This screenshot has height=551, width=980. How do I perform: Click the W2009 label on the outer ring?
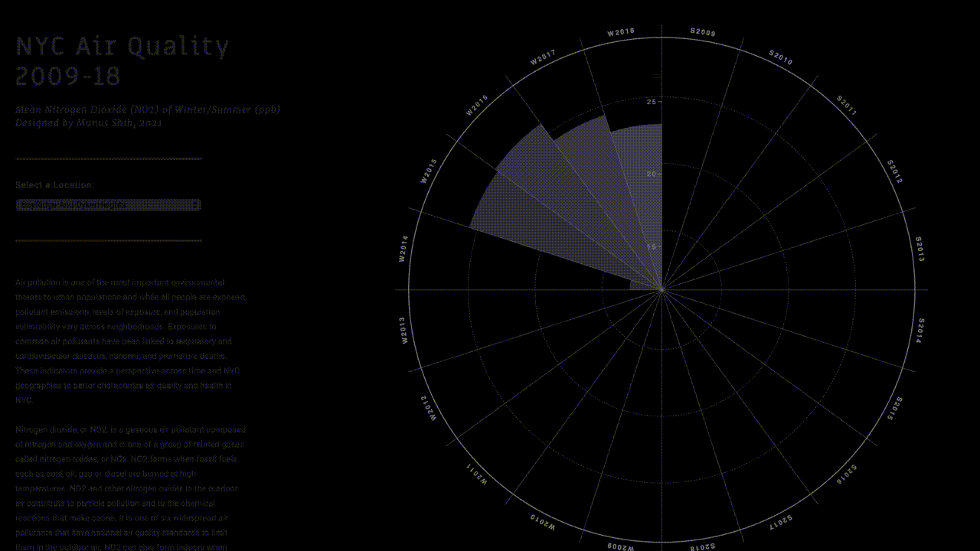(621, 546)
